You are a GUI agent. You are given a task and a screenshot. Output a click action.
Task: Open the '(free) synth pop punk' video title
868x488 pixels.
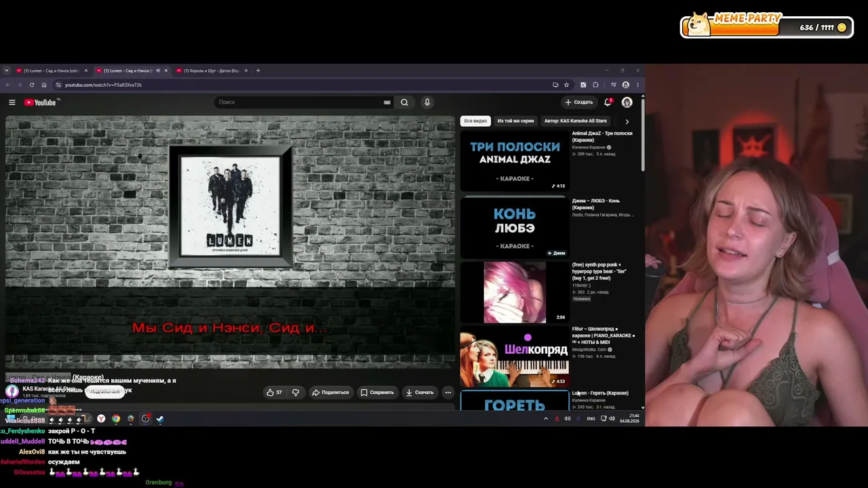click(x=599, y=271)
